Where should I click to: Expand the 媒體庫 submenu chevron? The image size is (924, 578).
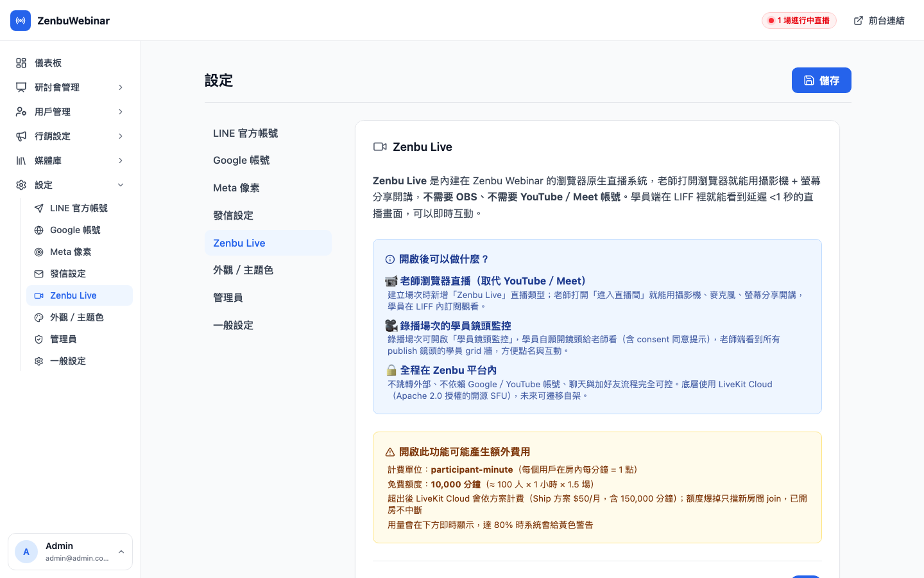(x=121, y=161)
